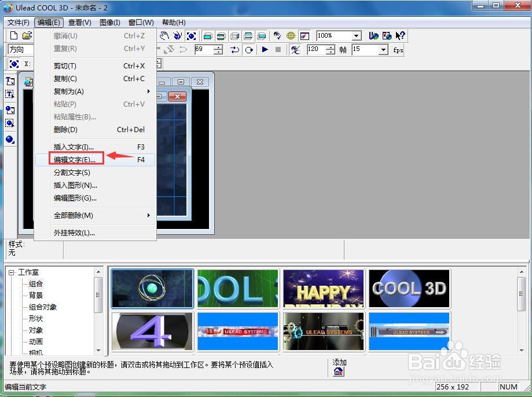
Task: Select 背景 in the studio tree
Action: (x=36, y=296)
